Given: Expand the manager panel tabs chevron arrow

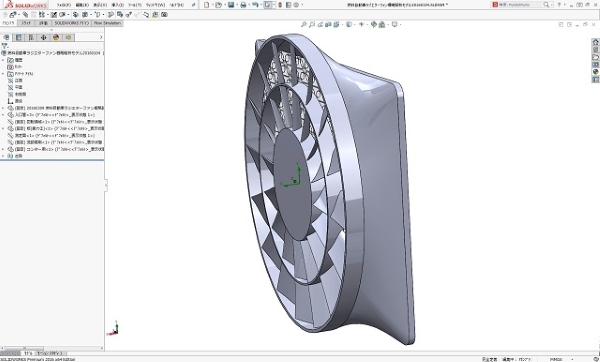Looking at the screenshot, I should (101, 38).
